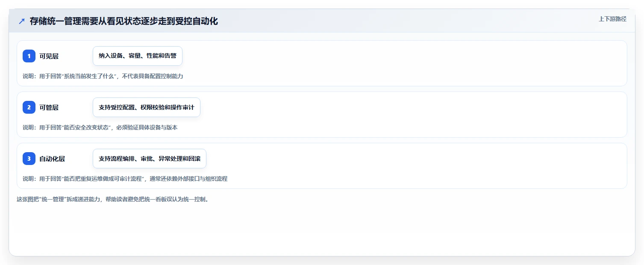
Task: Click the title 存储统一管理需要从看见状态逐步走到受控自动化
Action: tap(124, 21)
